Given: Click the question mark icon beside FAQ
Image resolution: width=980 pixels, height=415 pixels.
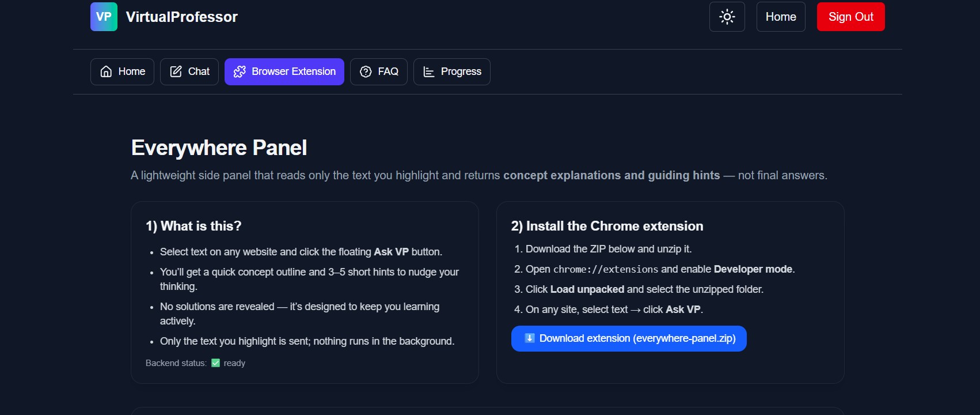Looking at the screenshot, I should [366, 71].
